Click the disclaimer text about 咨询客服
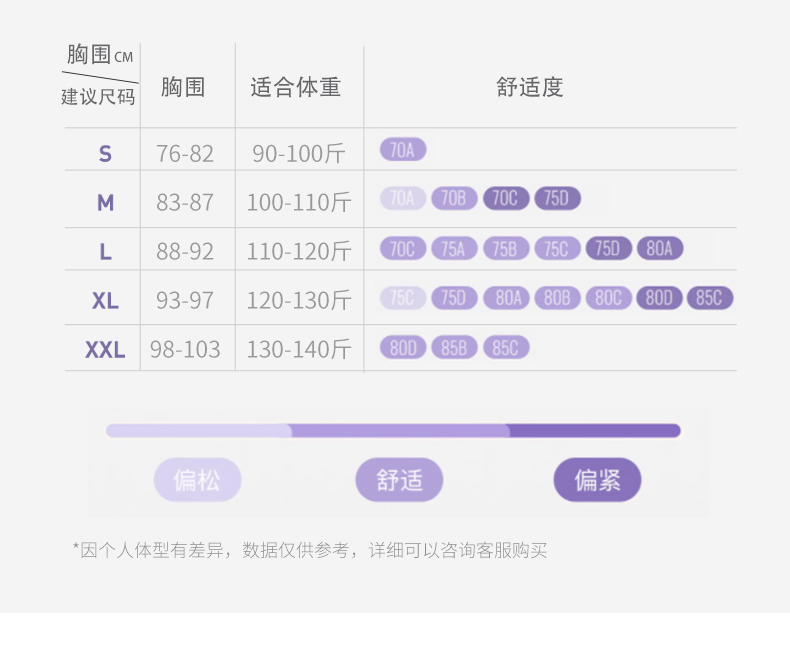790x648 pixels. [310, 550]
